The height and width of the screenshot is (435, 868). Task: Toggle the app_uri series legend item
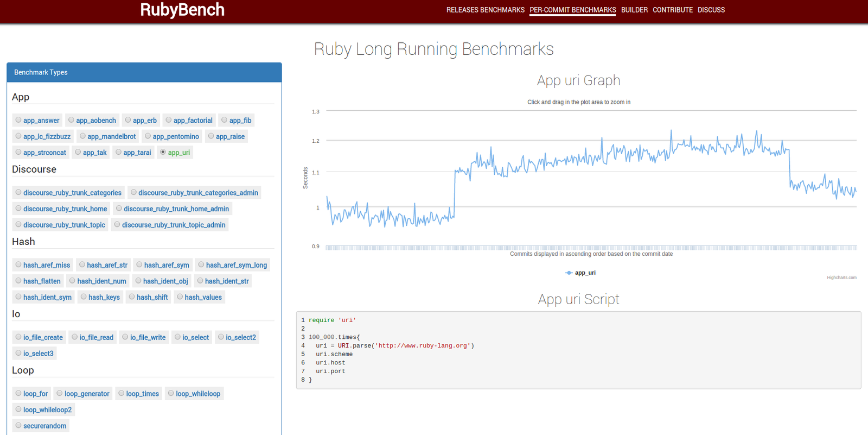580,273
